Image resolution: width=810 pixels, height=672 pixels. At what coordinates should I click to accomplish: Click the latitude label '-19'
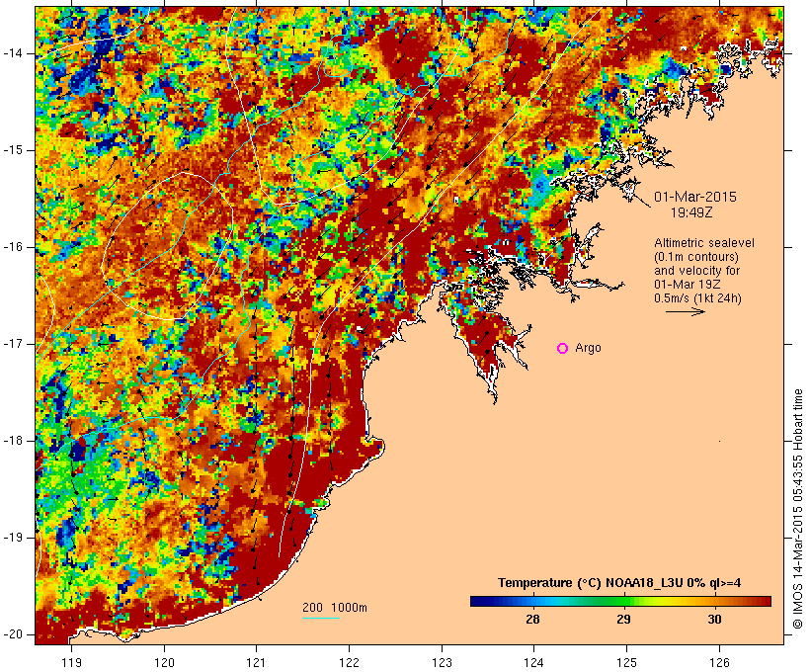pyautogui.click(x=13, y=538)
